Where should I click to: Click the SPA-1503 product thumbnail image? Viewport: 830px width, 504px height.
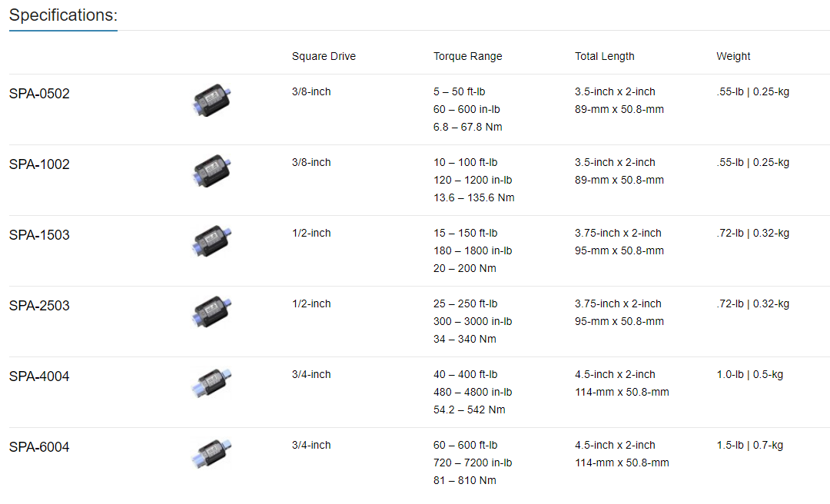pyautogui.click(x=212, y=241)
